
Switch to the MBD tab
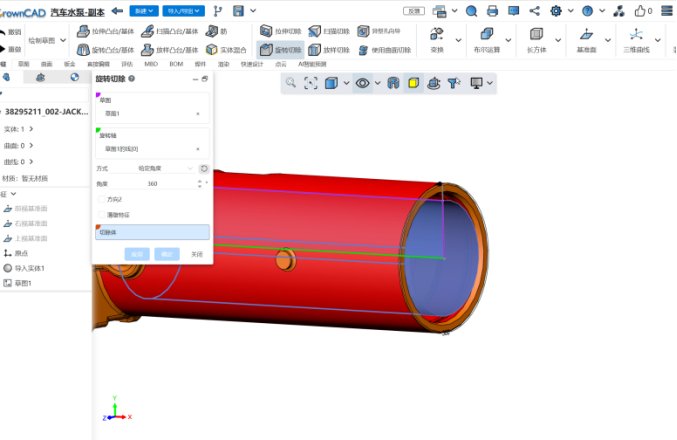click(151, 64)
